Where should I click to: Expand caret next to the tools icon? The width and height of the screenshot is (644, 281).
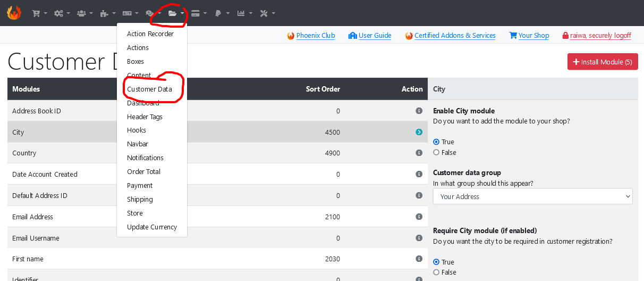tap(274, 14)
